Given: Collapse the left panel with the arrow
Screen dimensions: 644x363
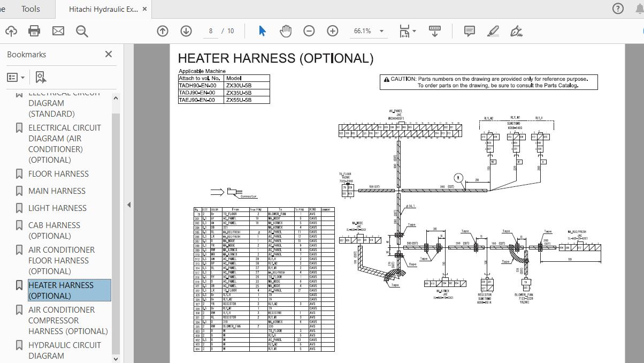Looking at the screenshot, I should 129,205.
